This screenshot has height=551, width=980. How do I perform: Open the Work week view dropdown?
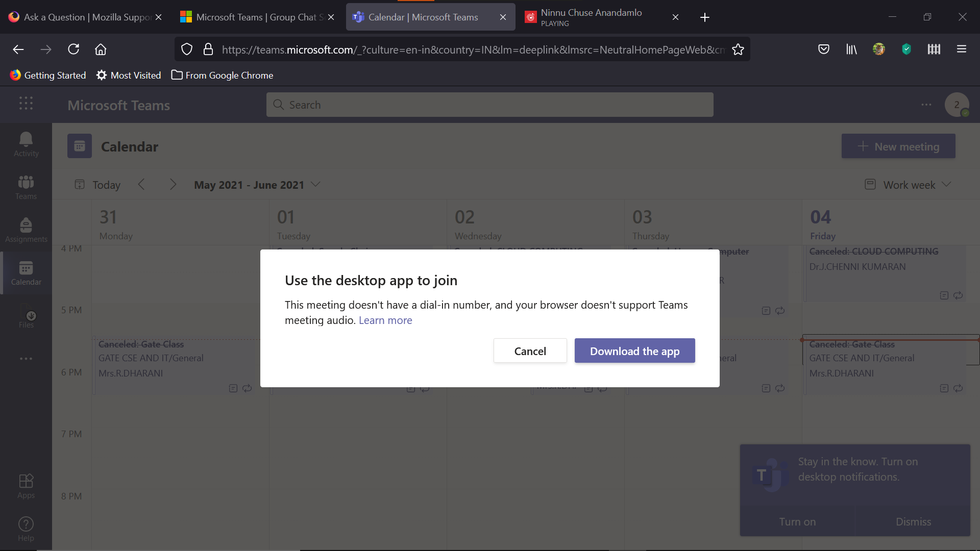click(908, 185)
